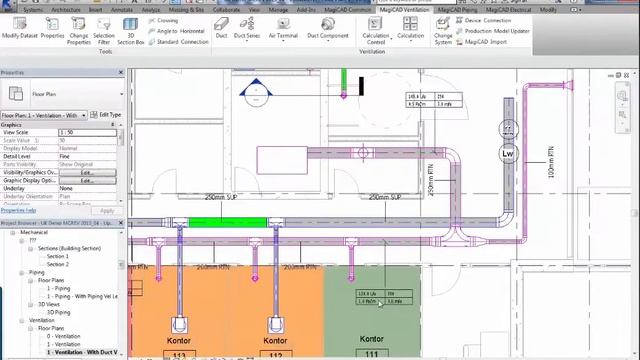Open Section 1 in Project Browser
The width and height of the screenshot is (640, 360).
click(x=58, y=256)
